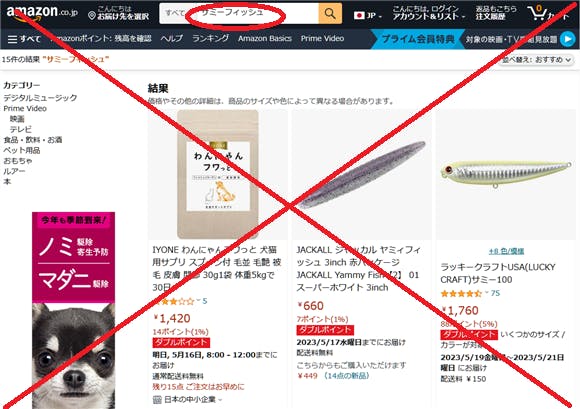Open the JACKALL Yammy Fish lure thumbnail
The image size is (580, 409).
(x=362, y=175)
